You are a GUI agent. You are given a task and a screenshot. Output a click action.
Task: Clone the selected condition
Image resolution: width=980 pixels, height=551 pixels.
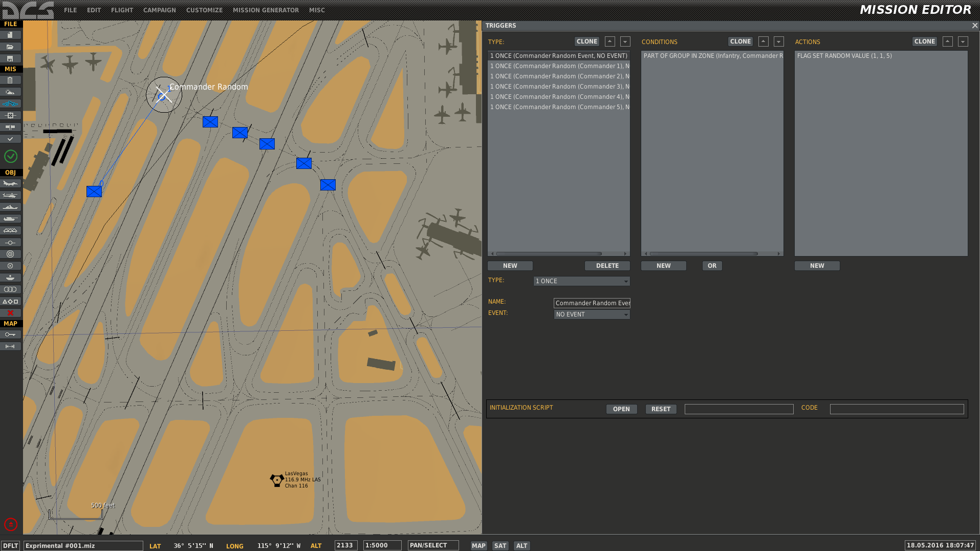[x=741, y=41]
